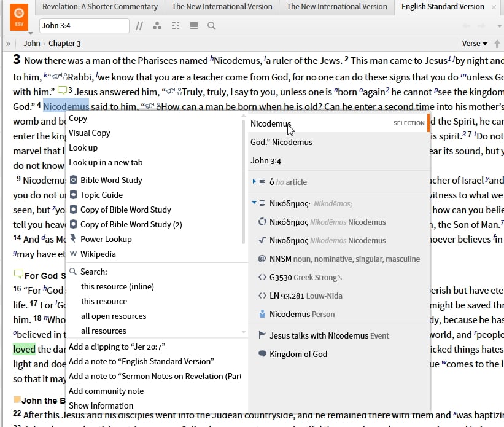Screen dimensions: 504x427
Task: Expand the ὁ ho article disclosure triangle
Action: [x=254, y=182]
